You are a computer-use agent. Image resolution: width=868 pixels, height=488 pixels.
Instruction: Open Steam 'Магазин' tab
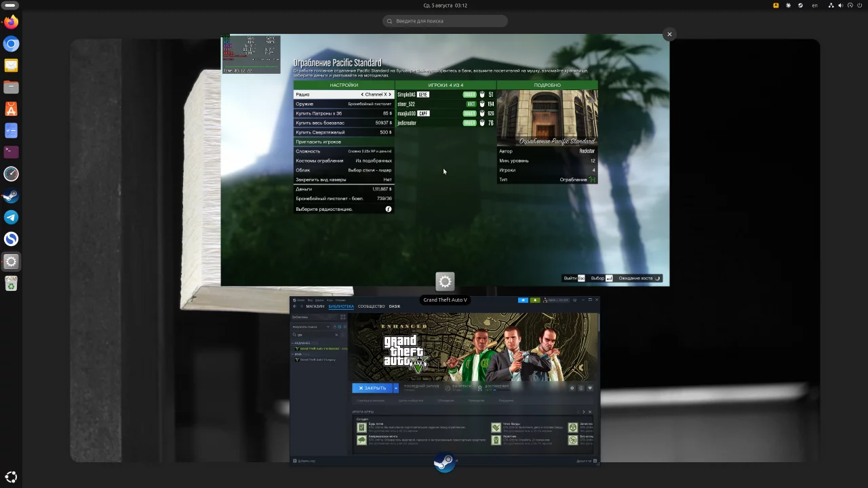(315, 306)
